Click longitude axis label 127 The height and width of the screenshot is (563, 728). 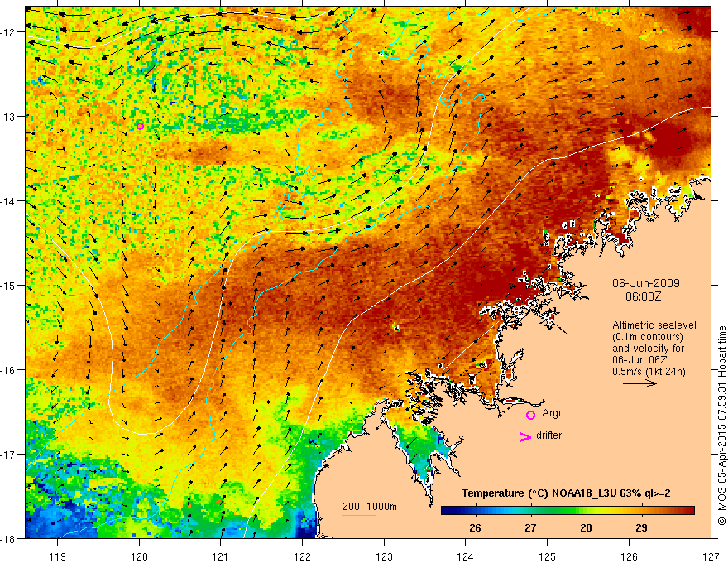(711, 556)
